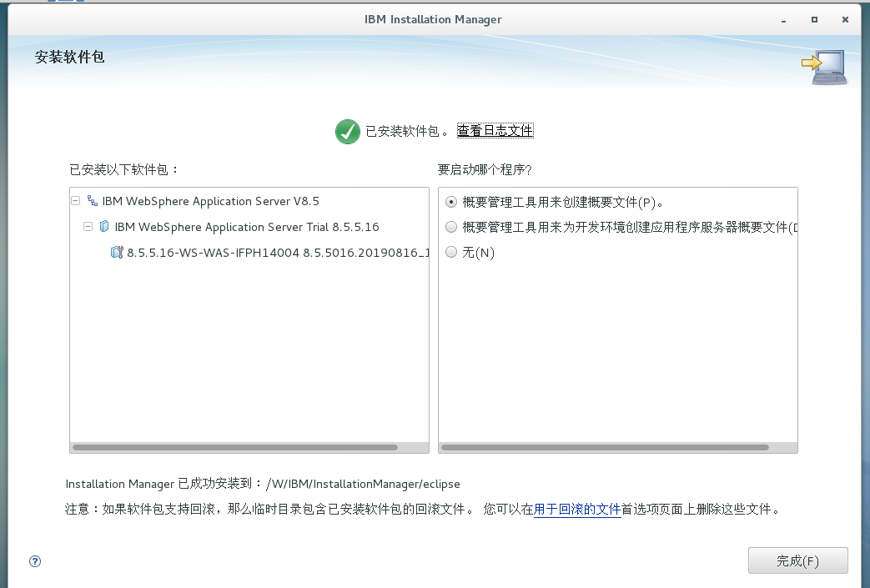This screenshot has width=870, height=588.
Task: Select the development environment profile radio option
Action: (x=450, y=226)
